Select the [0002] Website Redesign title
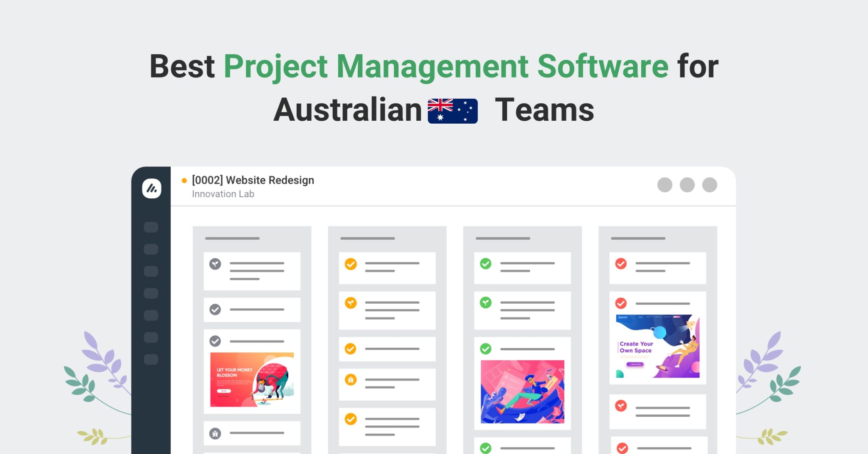868x454 pixels. (x=253, y=180)
